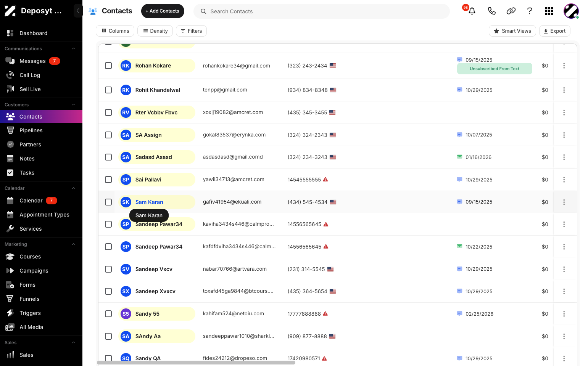
Task: Click the horizontal scrollbar under the table
Action: coord(196,363)
